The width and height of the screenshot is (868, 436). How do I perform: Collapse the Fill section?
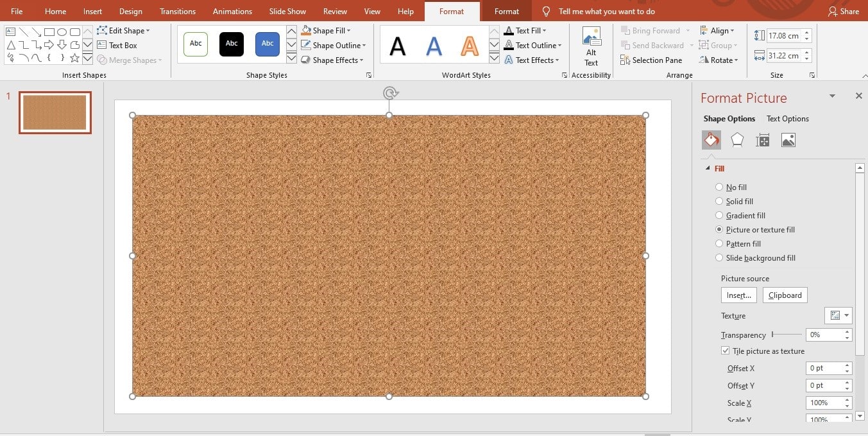tap(708, 168)
